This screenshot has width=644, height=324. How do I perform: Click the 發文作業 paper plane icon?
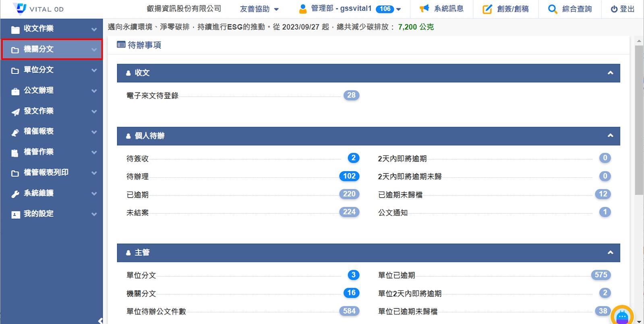pos(15,112)
